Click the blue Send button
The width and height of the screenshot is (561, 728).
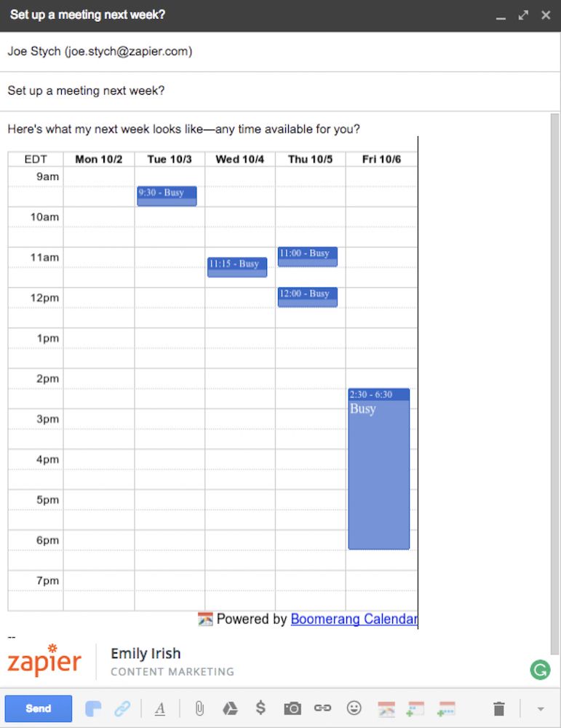pos(39,708)
